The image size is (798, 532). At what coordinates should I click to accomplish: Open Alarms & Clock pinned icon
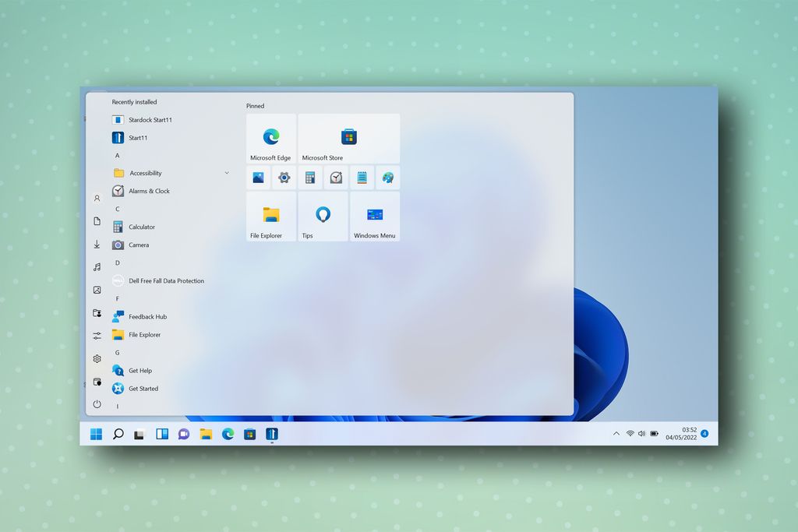[x=336, y=177]
